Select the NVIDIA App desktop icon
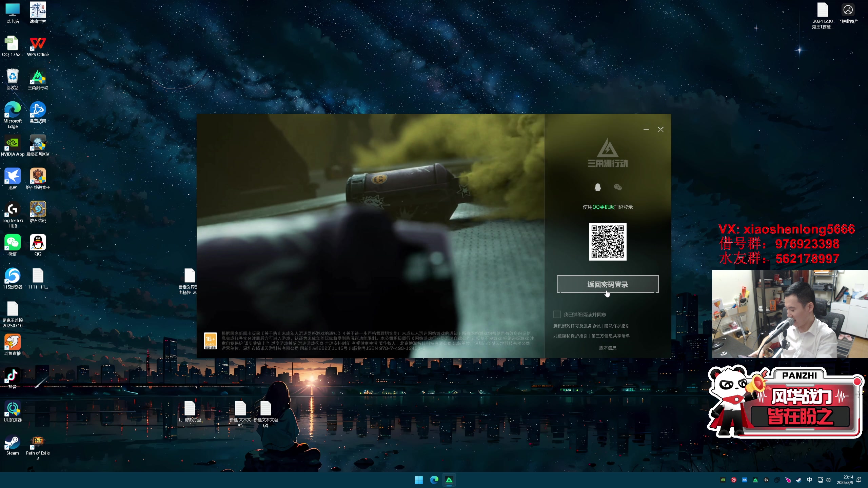The width and height of the screenshot is (868, 488). click(x=13, y=146)
